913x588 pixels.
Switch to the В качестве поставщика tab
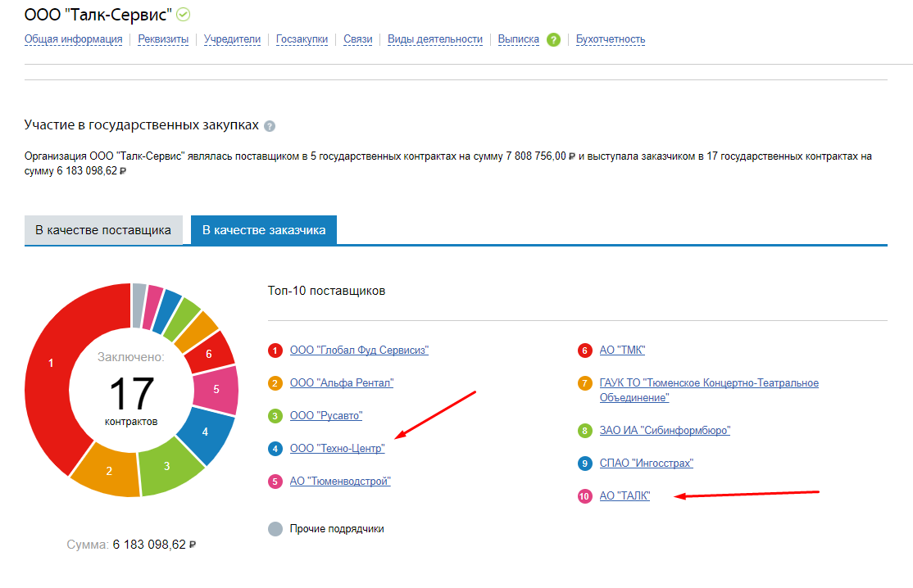(x=103, y=230)
